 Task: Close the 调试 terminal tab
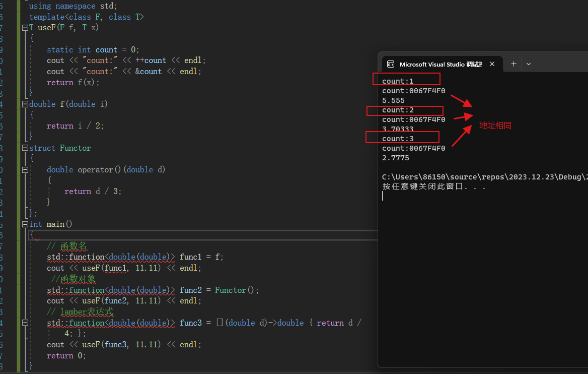click(492, 64)
